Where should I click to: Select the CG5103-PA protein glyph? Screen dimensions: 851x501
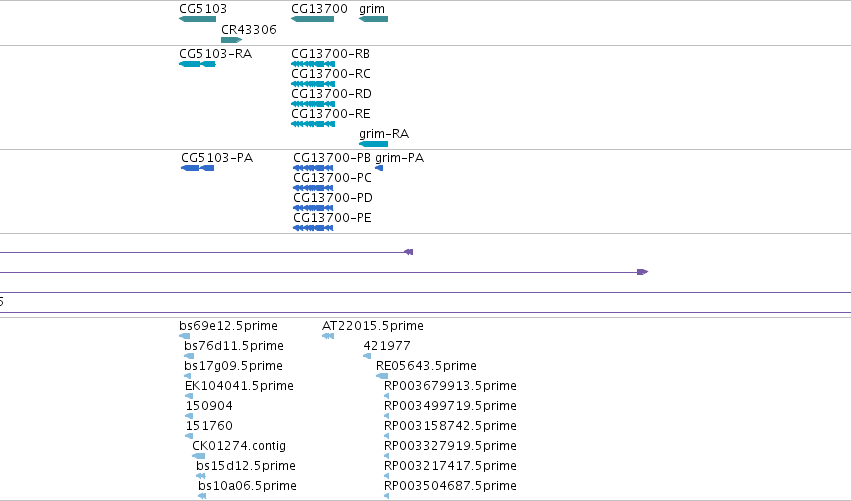coord(198,168)
